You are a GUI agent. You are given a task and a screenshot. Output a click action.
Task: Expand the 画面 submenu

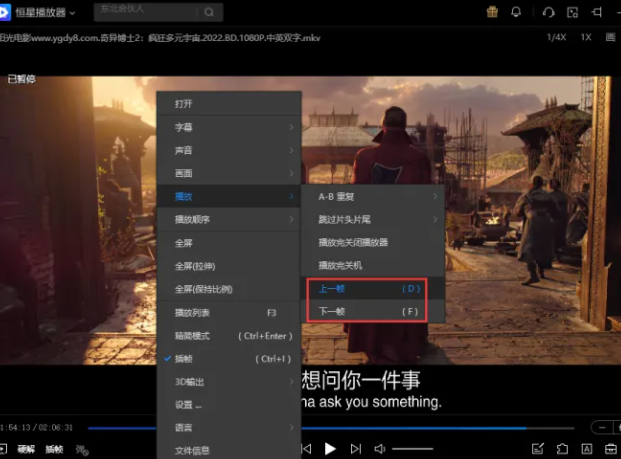tap(229, 173)
